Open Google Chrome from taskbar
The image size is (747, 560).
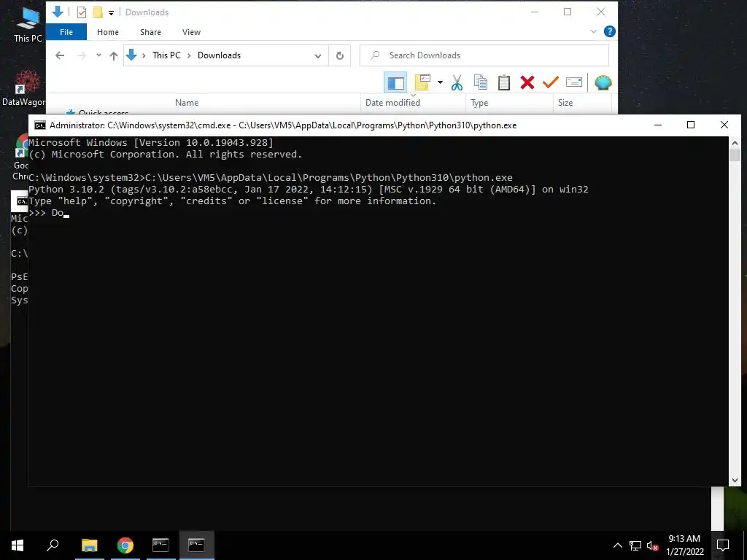pyautogui.click(x=125, y=545)
